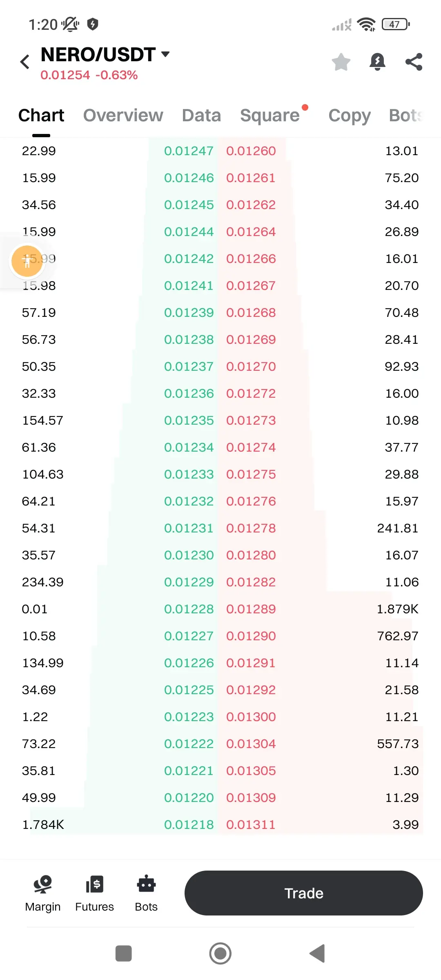This screenshot has width=441, height=980.
Task: Toggle the favorite star for NERO/USDT
Action: (x=341, y=62)
